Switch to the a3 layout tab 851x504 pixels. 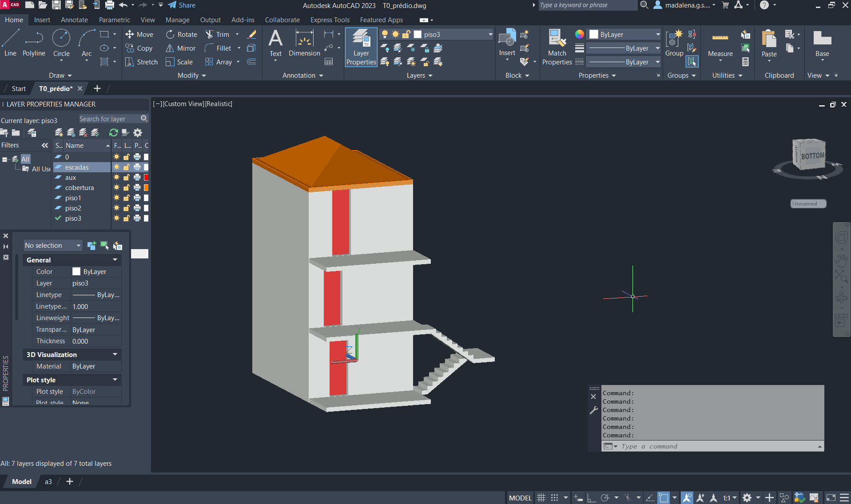pyautogui.click(x=48, y=482)
